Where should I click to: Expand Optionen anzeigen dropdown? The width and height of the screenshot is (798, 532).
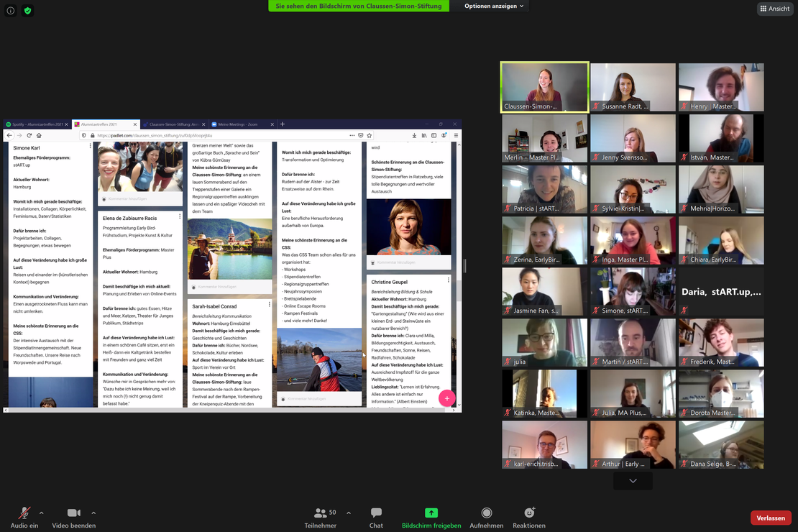click(x=495, y=6)
